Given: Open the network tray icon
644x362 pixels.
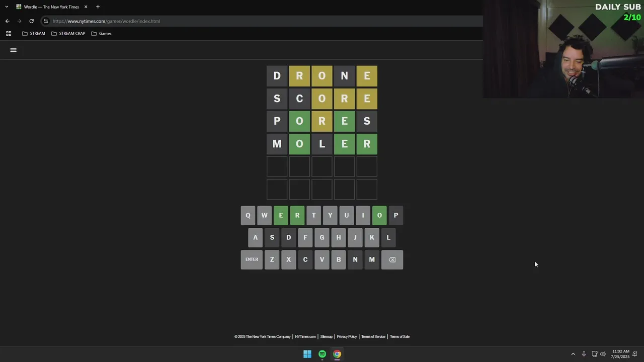Looking at the screenshot, I should [x=594, y=354].
